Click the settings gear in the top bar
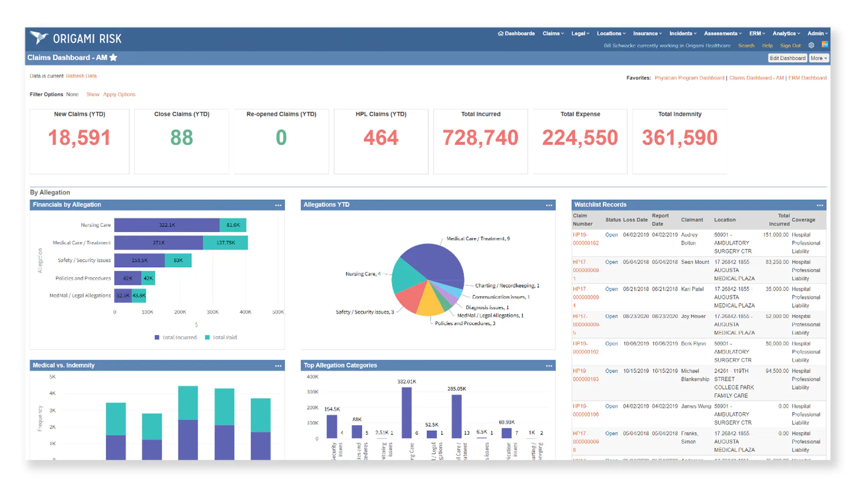868x503 pixels. pos(811,45)
